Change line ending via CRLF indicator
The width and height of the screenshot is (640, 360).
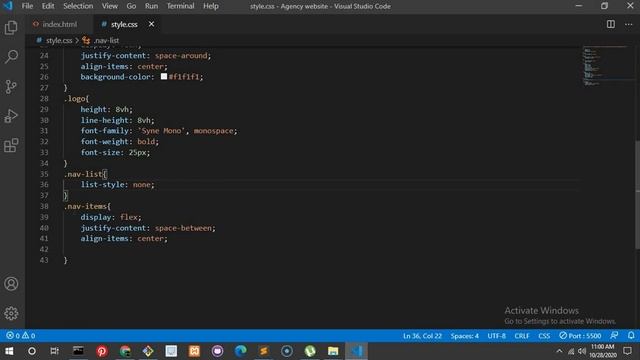[x=522, y=336]
